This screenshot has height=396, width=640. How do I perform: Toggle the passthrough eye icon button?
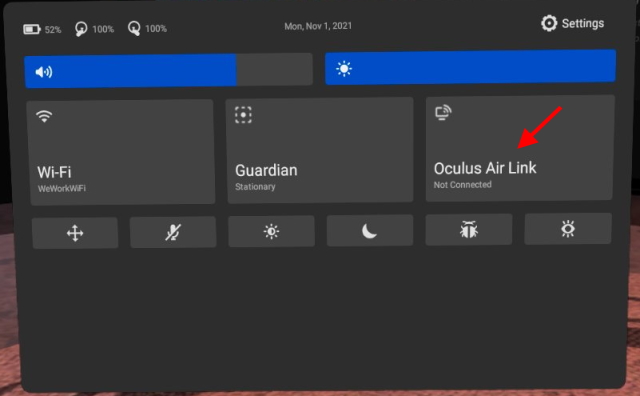click(x=568, y=229)
